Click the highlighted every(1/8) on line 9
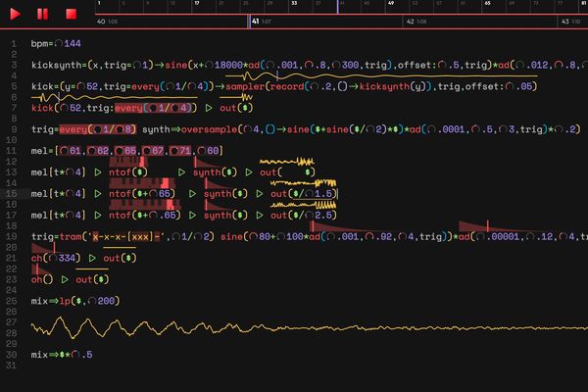 (97, 129)
